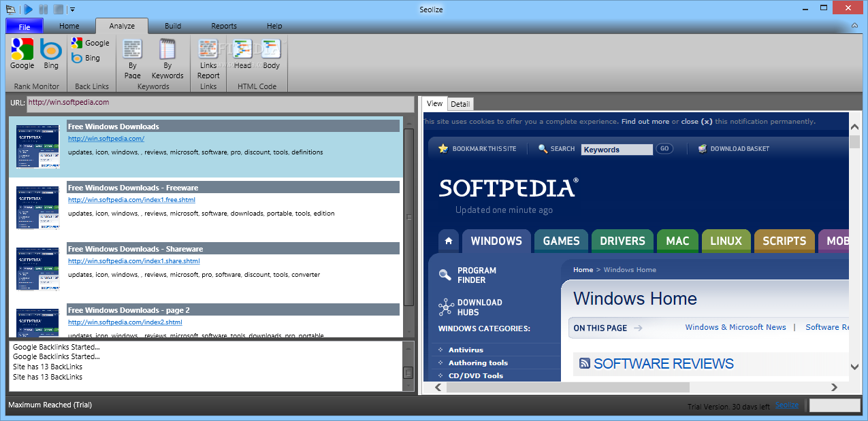The height and width of the screenshot is (421, 868).
Task: Click the Find out more cookie link
Action: [x=645, y=122]
